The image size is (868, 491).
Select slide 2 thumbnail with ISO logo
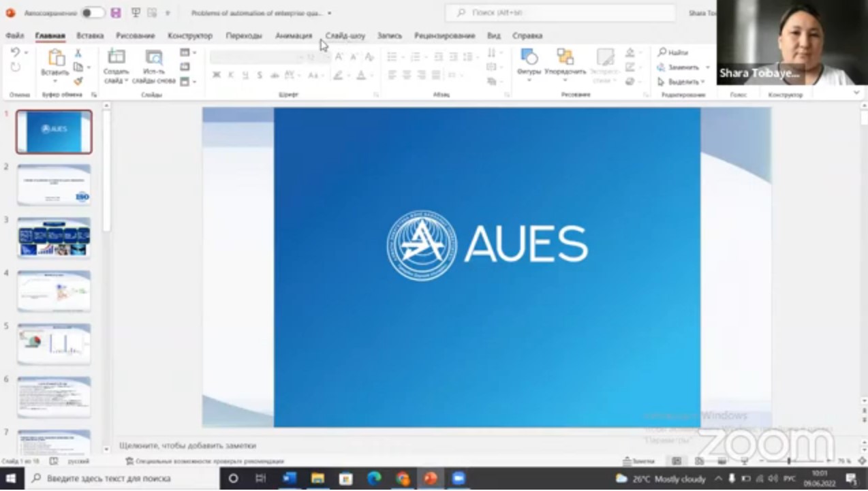pos(54,185)
